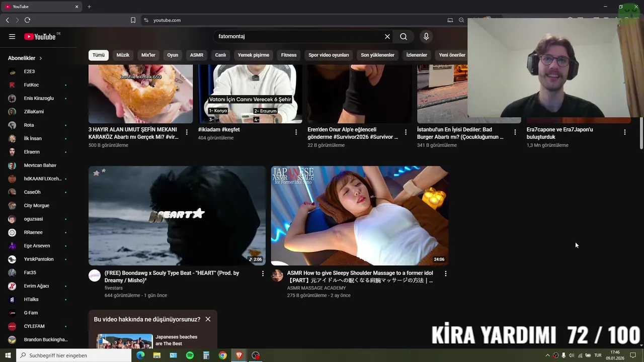Screen dimensions: 644x362
Task: Open File Explorer from the taskbar
Action: [x=157, y=355]
